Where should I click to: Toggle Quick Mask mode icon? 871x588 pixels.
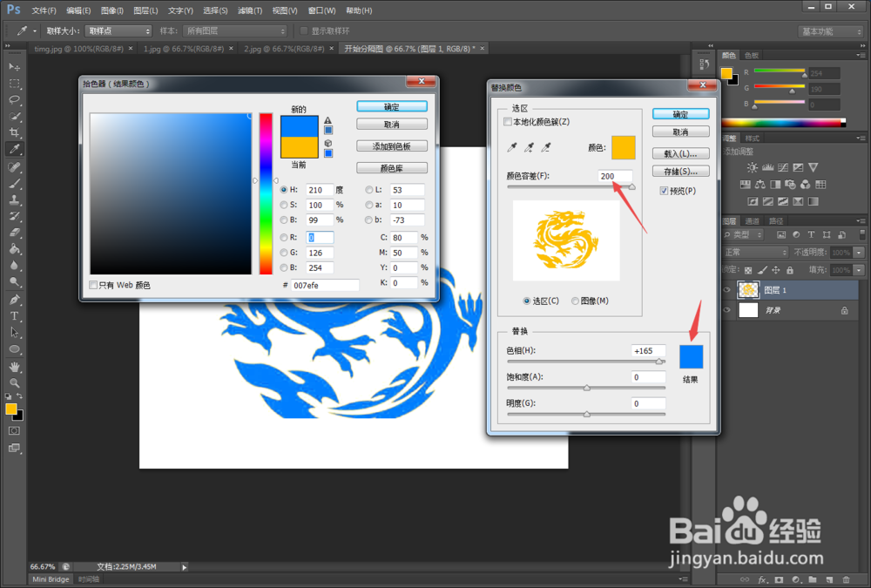[x=15, y=430]
